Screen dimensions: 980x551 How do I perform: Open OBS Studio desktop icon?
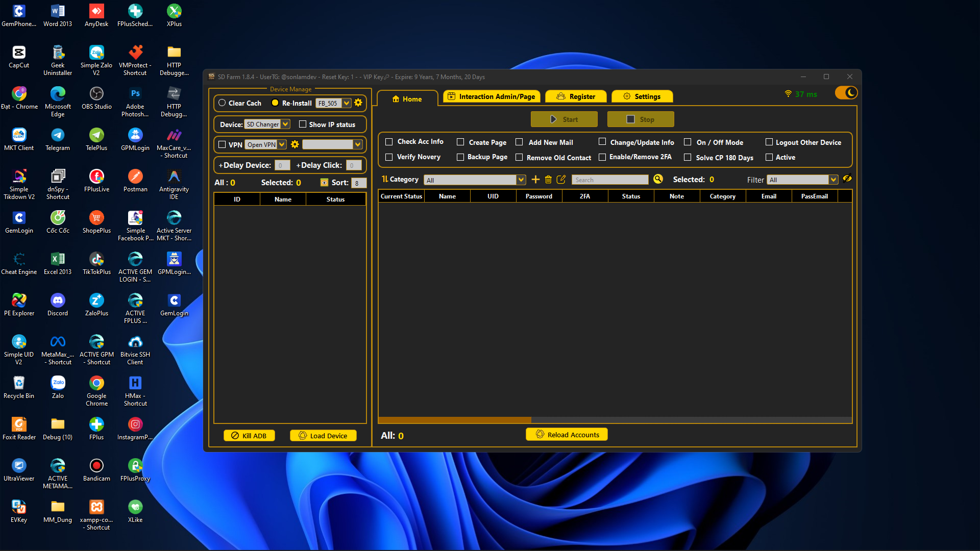[96, 98]
